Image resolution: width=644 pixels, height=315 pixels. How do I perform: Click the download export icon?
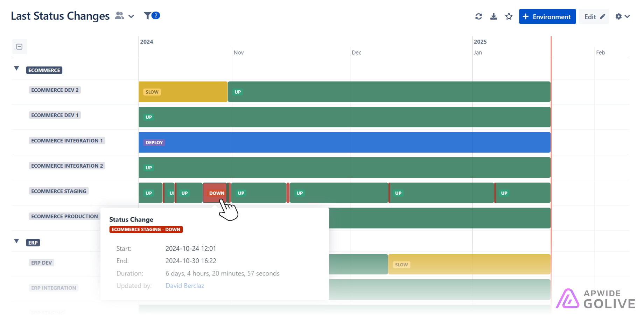coord(493,16)
